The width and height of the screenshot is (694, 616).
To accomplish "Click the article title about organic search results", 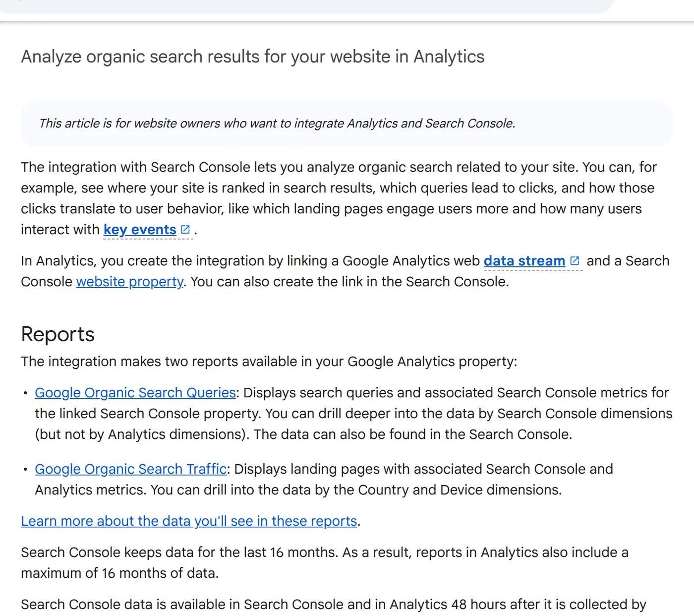I will (253, 57).
